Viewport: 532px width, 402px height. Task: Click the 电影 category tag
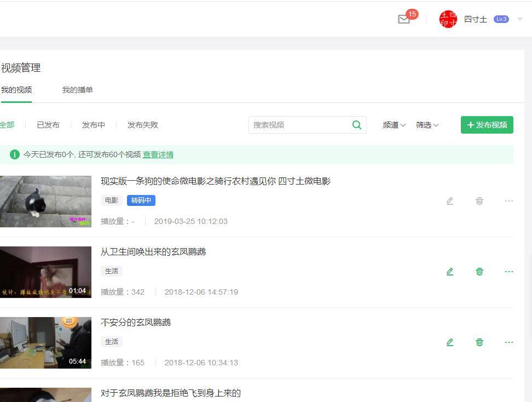(111, 200)
